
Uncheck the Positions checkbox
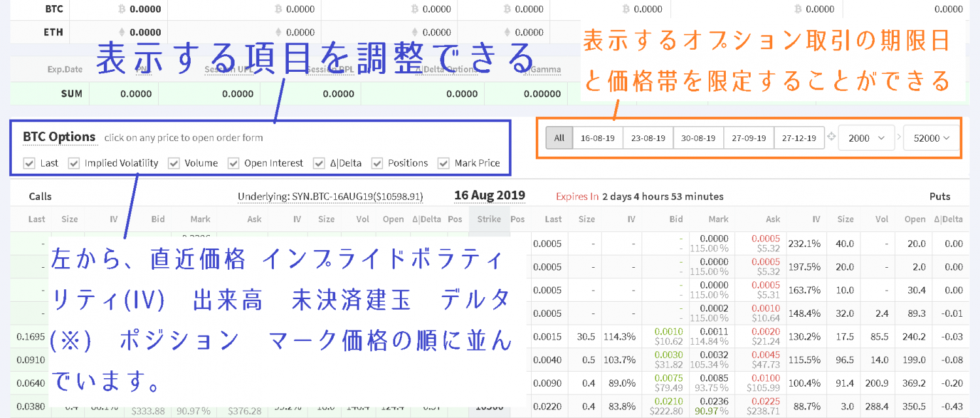377,163
